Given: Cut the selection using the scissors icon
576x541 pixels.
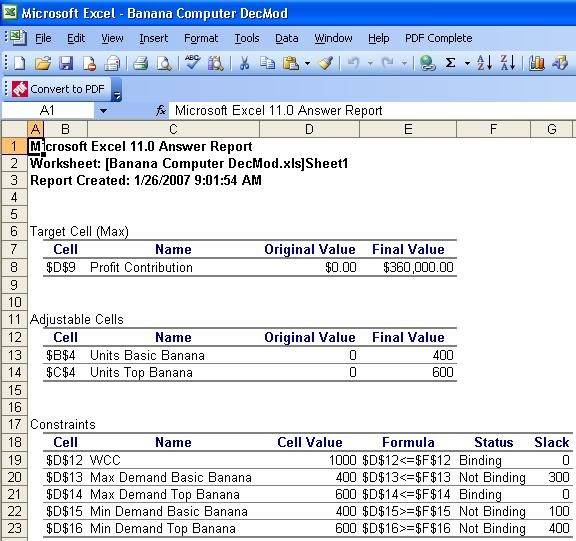Looking at the screenshot, I should (244, 63).
